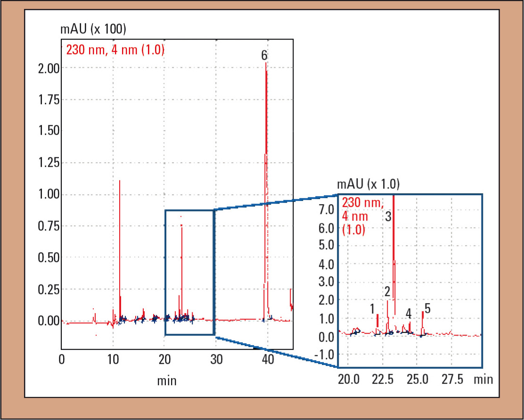Click the 6.0 y-axis value in inset

pos(327,229)
